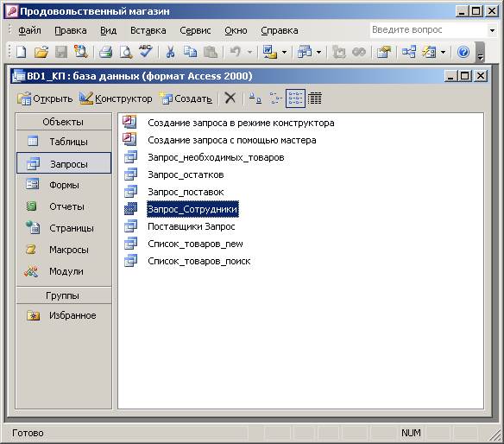Close the BD1_КП database window
This screenshot has height=444, width=504.
[x=480, y=76]
